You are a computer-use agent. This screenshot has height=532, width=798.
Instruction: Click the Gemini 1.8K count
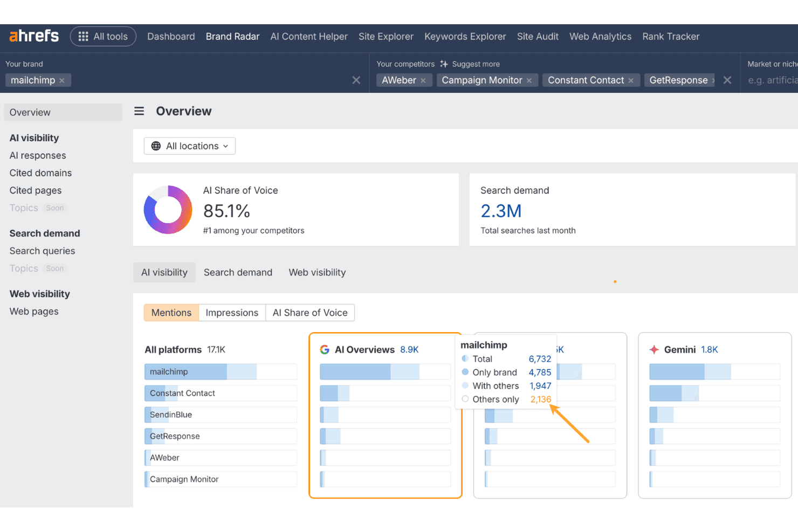710,350
